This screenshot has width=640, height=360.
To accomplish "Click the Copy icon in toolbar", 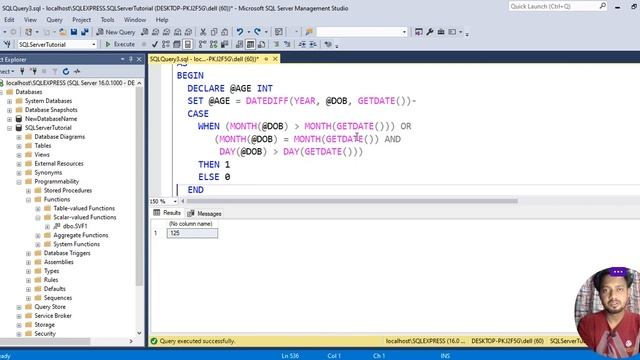I will point(214,32).
